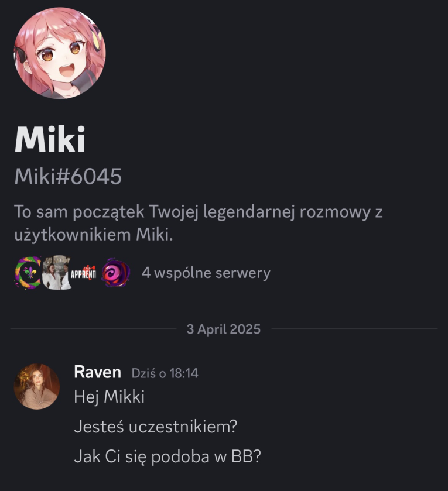
Task: Open the fleur-de-lis Mardi Gras server icon
Action: tap(28, 273)
